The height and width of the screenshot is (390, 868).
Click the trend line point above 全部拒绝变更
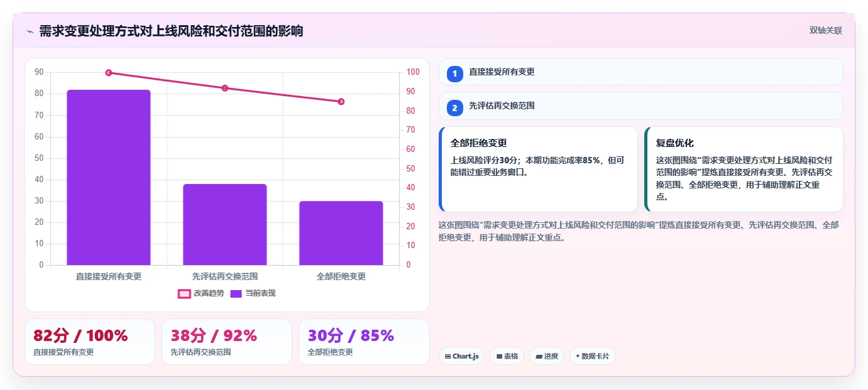(x=341, y=102)
